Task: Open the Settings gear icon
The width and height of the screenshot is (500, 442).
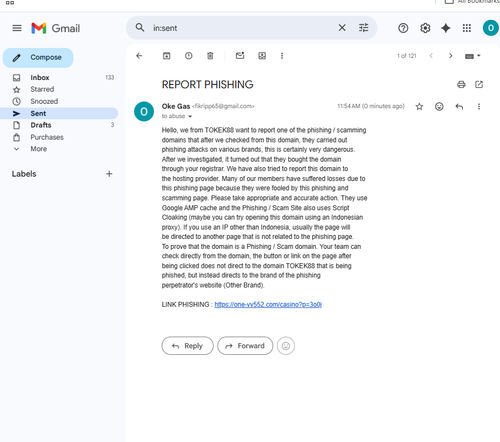Action: (425, 28)
